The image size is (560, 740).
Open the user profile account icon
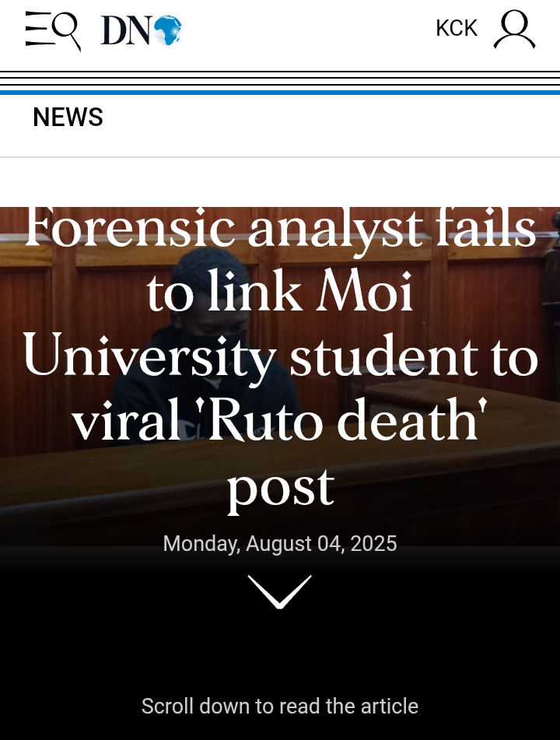point(514,30)
